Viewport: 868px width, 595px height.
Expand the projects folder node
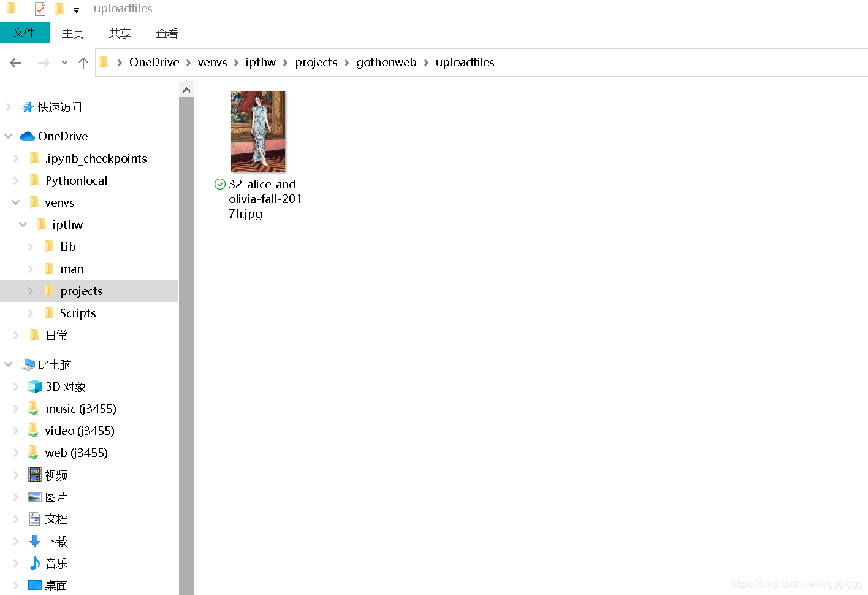(31, 291)
